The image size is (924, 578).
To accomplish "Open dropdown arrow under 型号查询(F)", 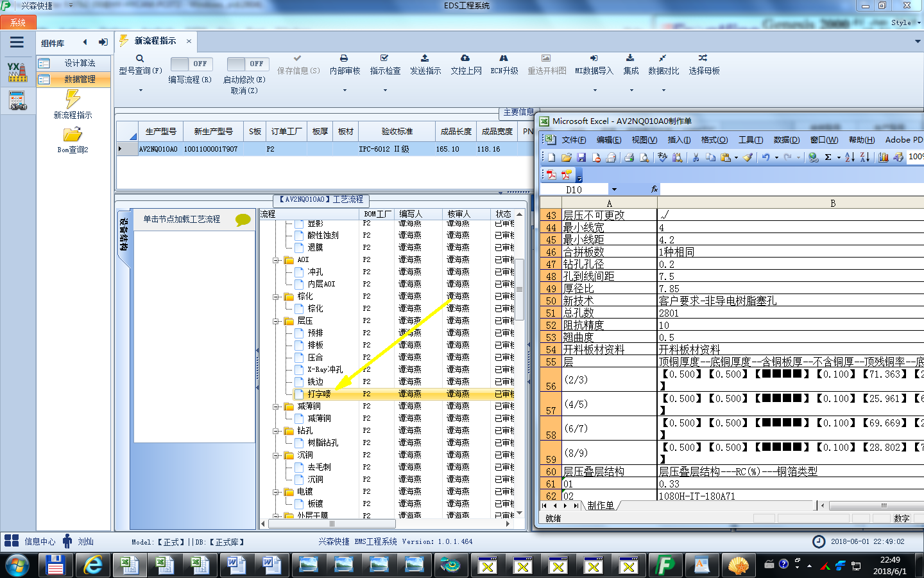I will coord(141,91).
